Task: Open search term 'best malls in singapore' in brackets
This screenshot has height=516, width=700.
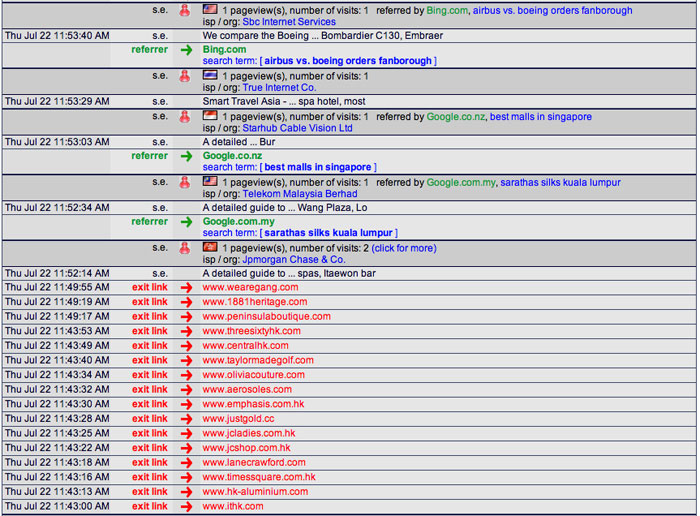Action: coord(317,167)
